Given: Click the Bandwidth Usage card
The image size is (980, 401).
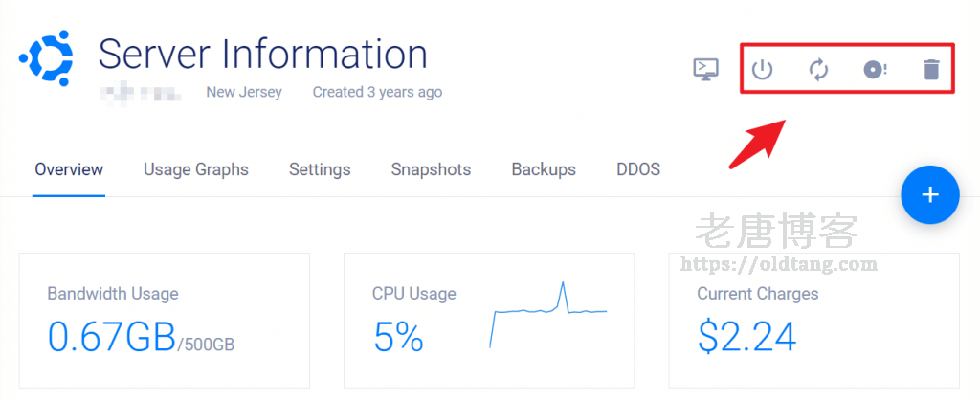Looking at the screenshot, I should pos(165,320).
